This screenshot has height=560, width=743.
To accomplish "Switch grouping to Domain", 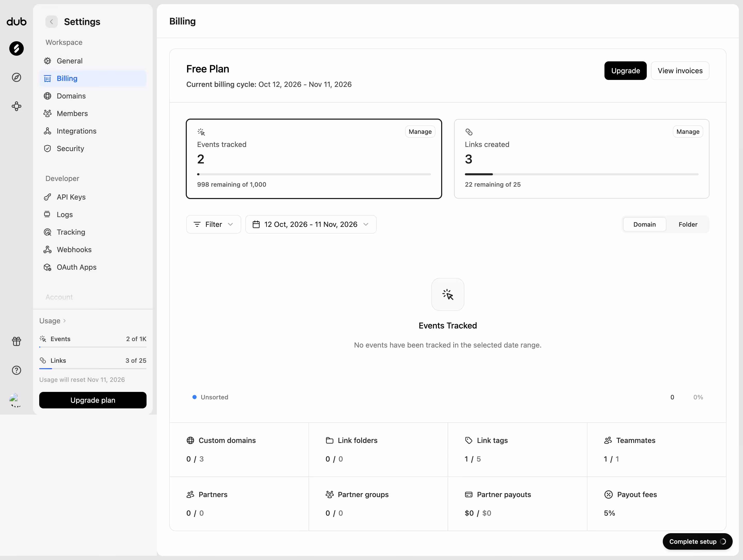I will point(644,224).
